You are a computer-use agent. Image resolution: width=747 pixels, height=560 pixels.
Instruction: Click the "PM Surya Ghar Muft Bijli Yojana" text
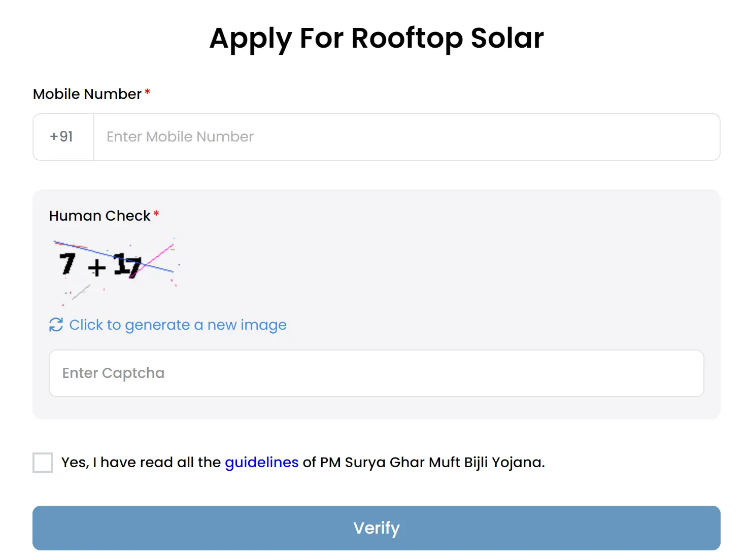point(431,463)
